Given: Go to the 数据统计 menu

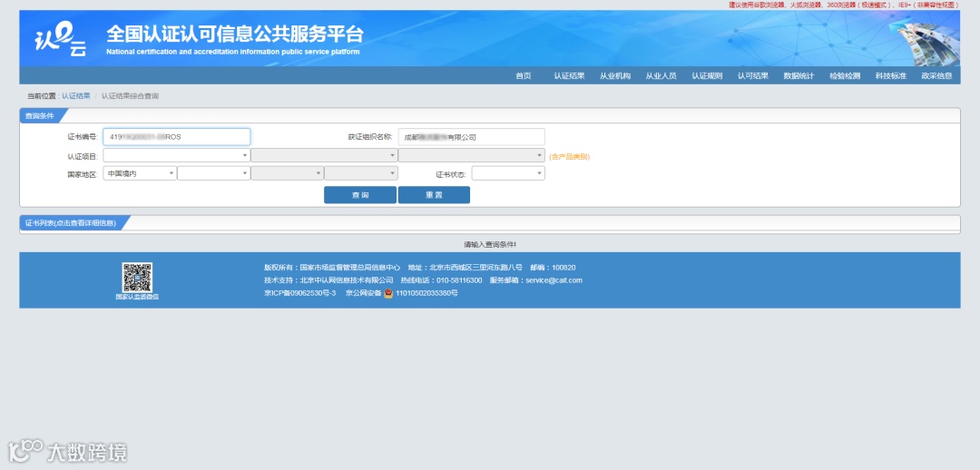Looking at the screenshot, I should (x=799, y=76).
